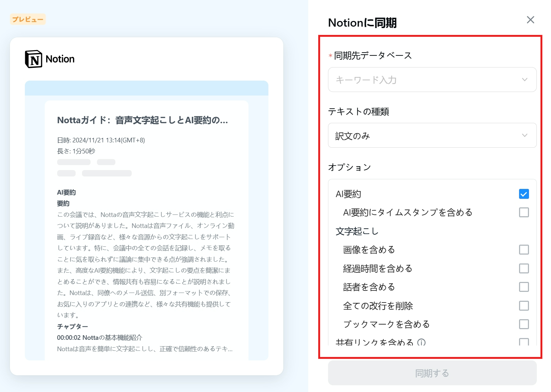This screenshot has width=551, height=392.
Task: Click the Notionに同期 panel title
Action: point(362,23)
